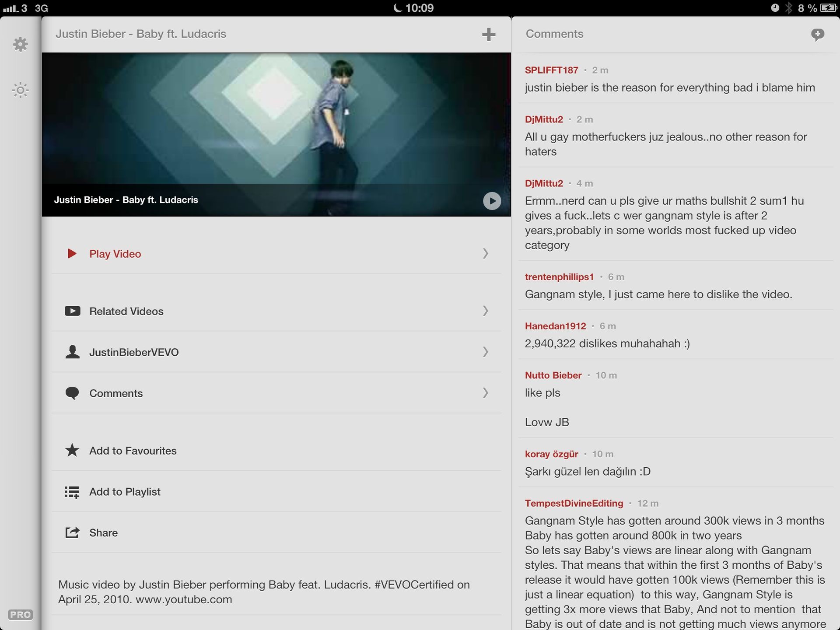Choose Add to Favourites

tap(276, 451)
